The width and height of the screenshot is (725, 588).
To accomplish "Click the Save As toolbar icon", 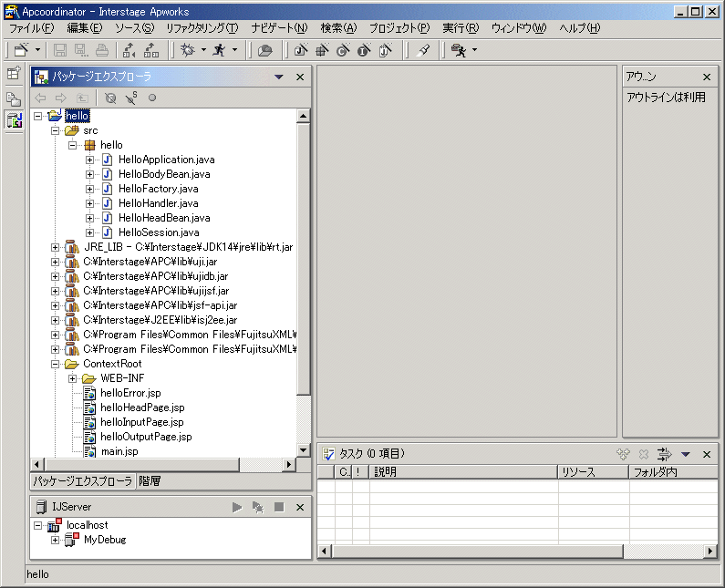I will pos(81,50).
